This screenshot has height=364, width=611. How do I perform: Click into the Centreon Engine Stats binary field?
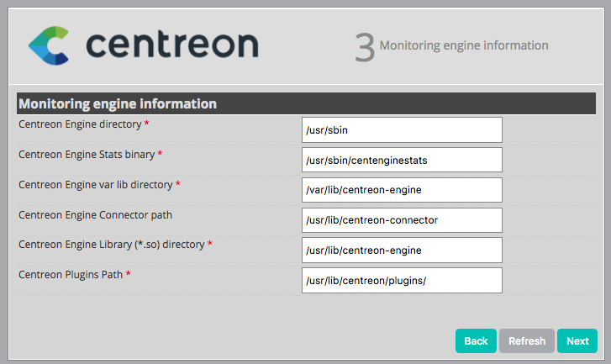[402, 160]
